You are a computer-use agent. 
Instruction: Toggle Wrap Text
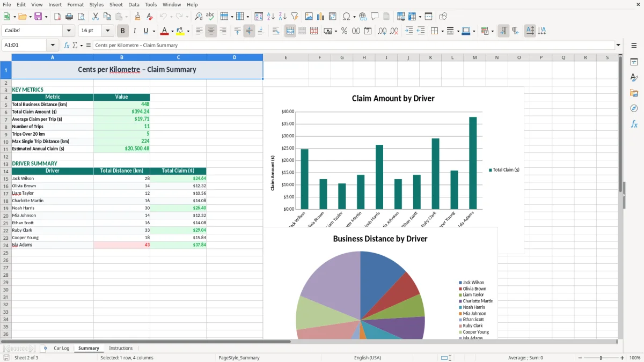click(276, 31)
